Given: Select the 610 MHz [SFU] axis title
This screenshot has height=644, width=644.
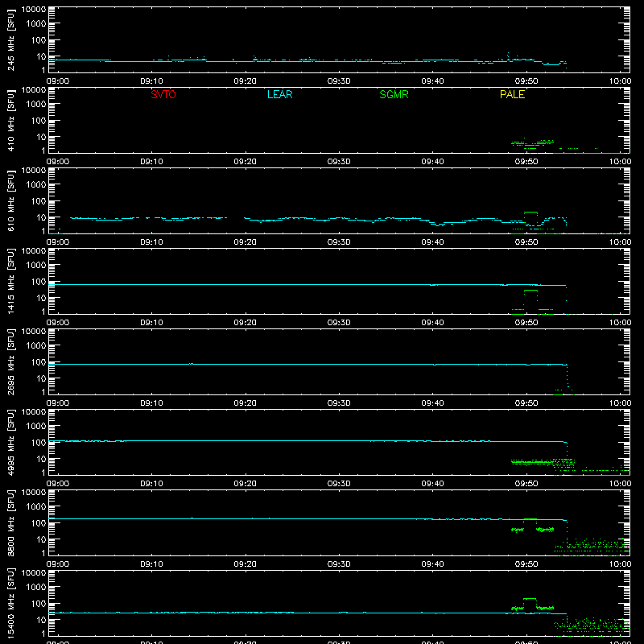Looking at the screenshot, I should pos(11,200).
